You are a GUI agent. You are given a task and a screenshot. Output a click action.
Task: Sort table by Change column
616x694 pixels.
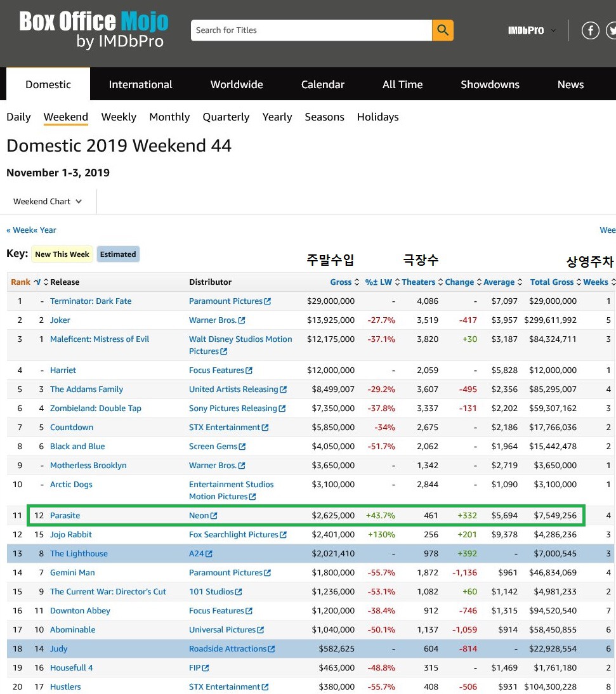coord(463,282)
